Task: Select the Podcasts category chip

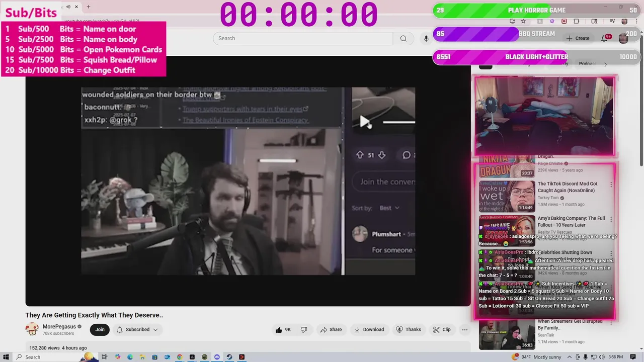Action: (x=587, y=64)
